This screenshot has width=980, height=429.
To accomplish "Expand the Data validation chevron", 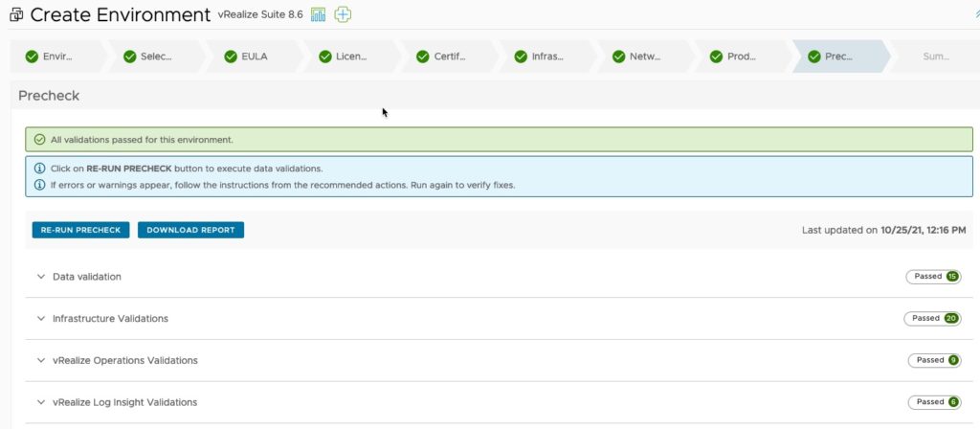I will tap(41, 277).
